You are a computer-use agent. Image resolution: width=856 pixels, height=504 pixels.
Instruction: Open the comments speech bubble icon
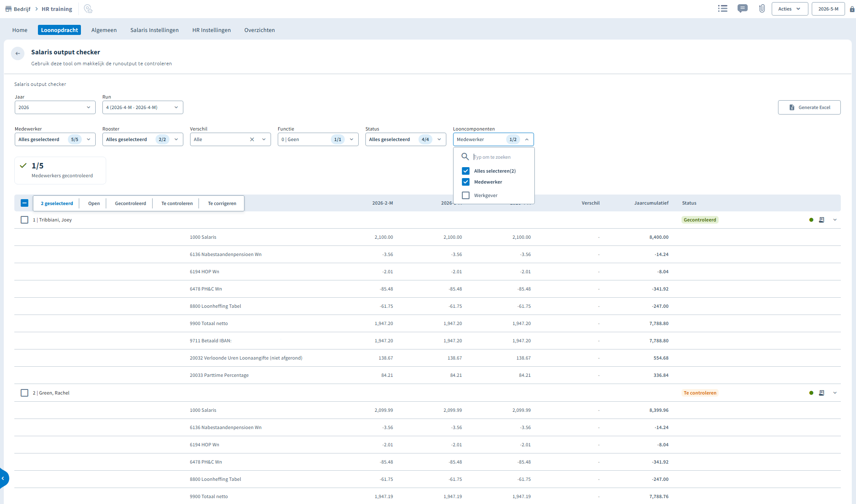coord(743,8)
